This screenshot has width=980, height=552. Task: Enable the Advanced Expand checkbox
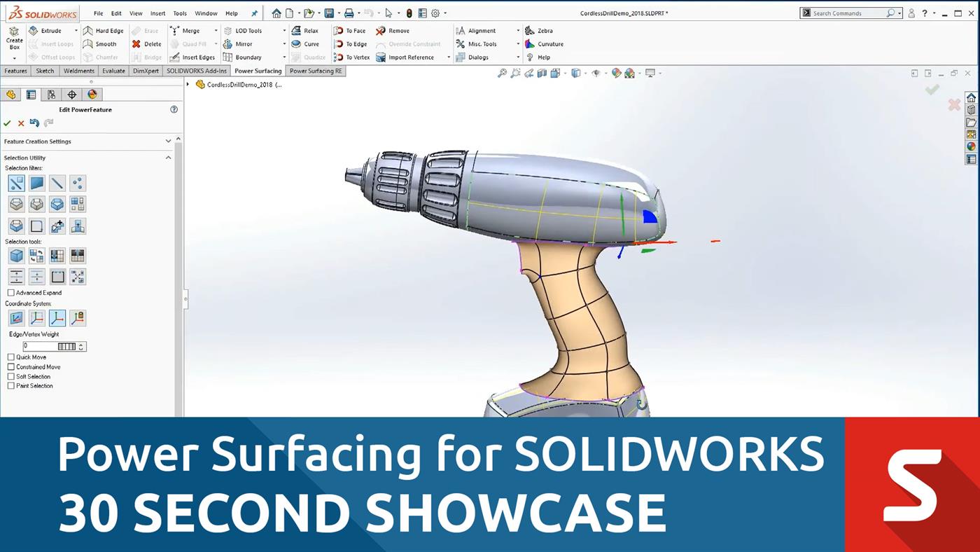(11, 293)
